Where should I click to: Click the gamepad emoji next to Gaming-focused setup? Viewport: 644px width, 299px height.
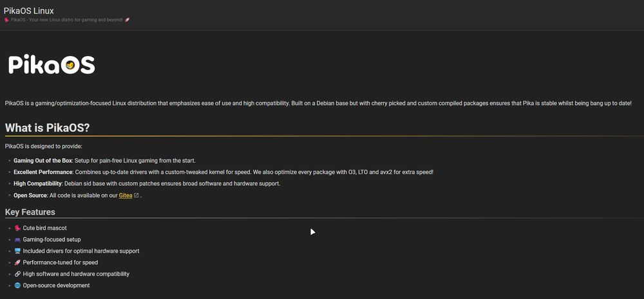[17, 239]
